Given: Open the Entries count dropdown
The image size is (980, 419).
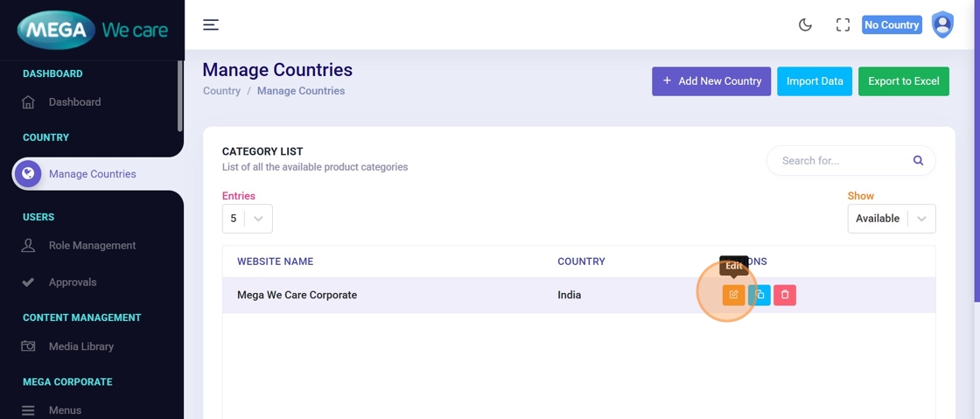Looking at the screenshot, I should point(247,219).
